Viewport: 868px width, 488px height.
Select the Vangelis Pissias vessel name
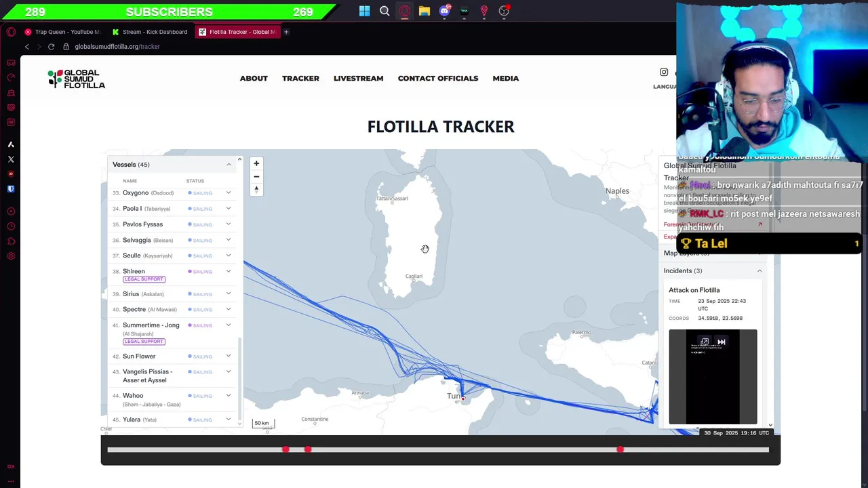tap(148, 375)
